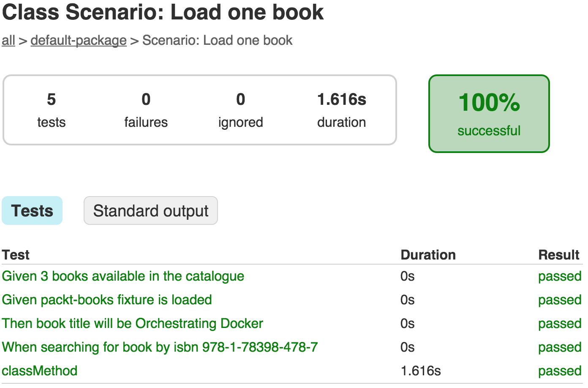Click the passed result for classMethod
The width and height of the screenshot is (588, 388).
coord(560,371)
